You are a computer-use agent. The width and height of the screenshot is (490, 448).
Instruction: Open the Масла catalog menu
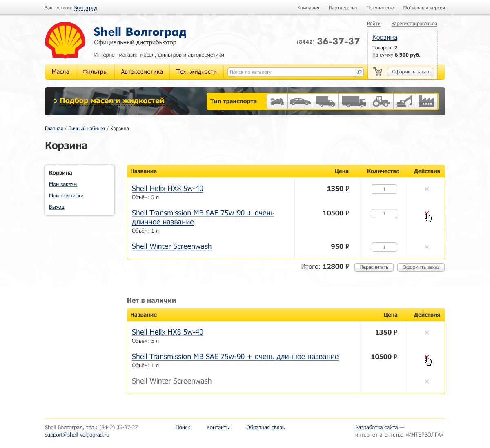60,72
